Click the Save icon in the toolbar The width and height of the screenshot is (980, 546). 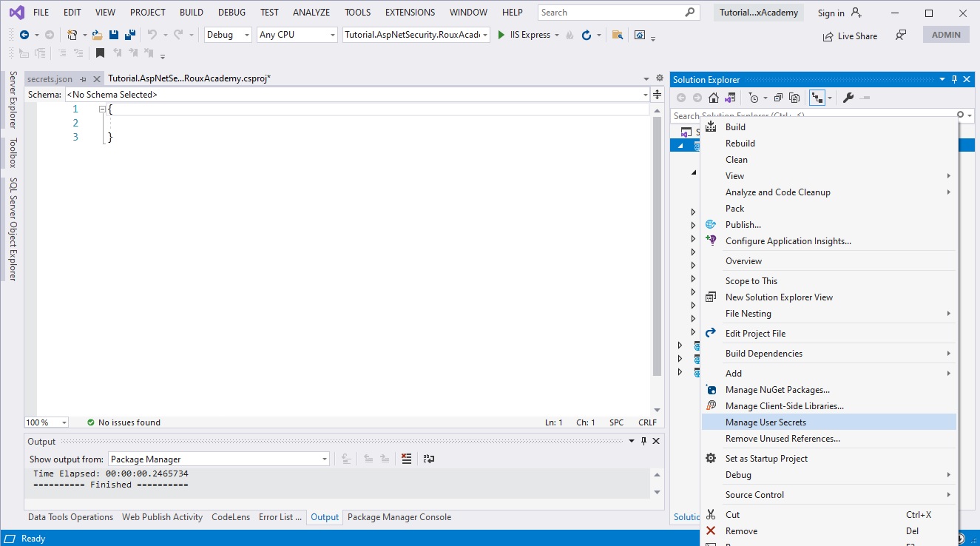pos(112,34)
